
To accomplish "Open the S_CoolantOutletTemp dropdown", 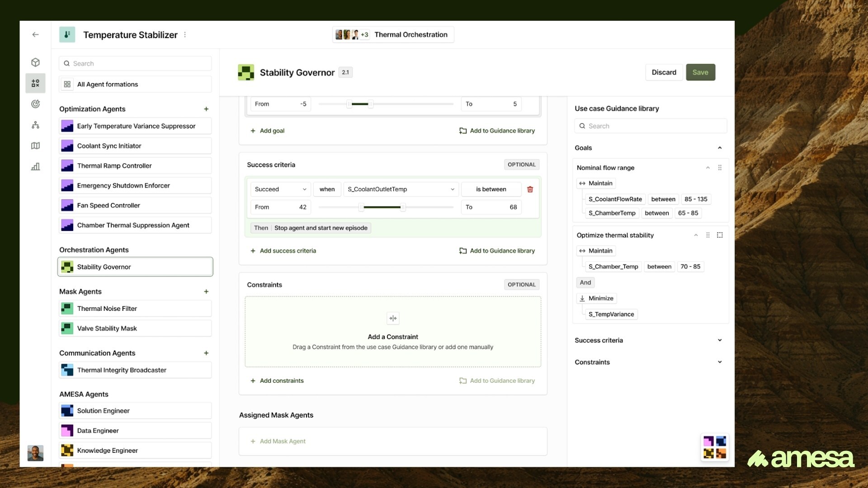I will 401,189.
